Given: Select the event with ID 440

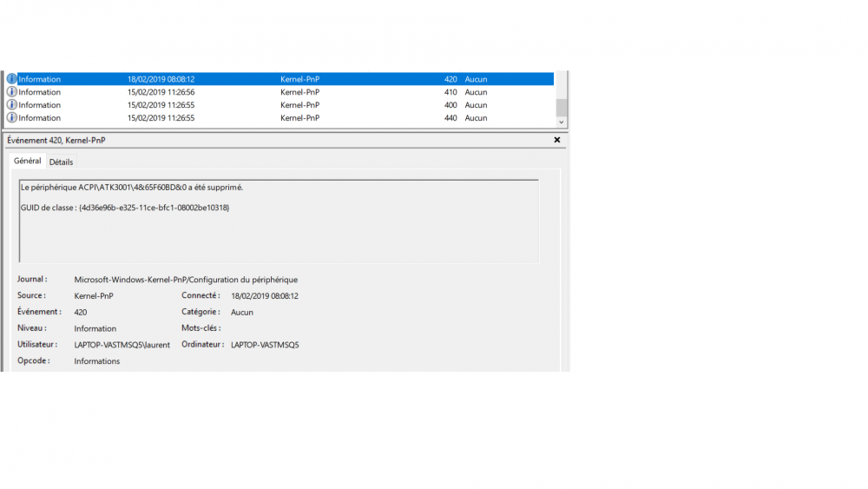Looking at the screenshot, I should tap(279, 117).
